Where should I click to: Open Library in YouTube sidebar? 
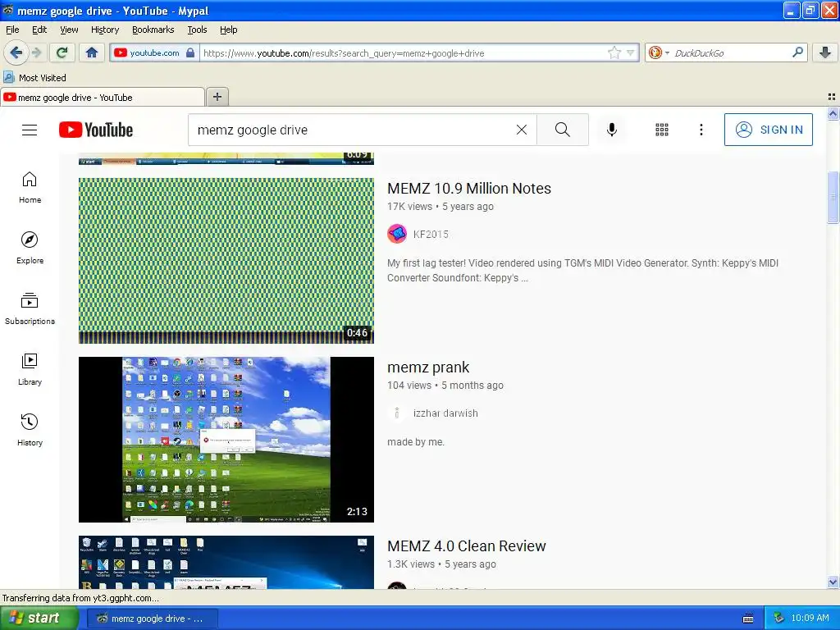click(x=30, y=370)
